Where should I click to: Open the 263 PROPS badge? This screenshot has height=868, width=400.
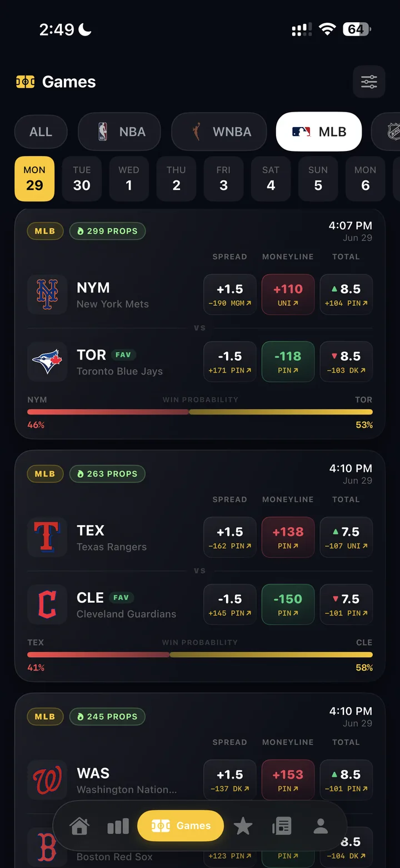pyautogui.click(x=107, y=474)
